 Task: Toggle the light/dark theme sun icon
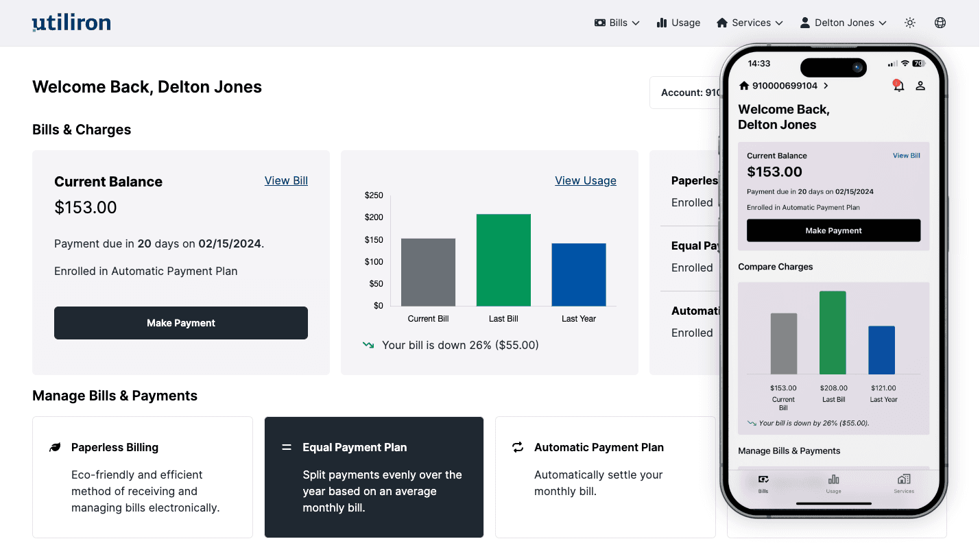910,23
